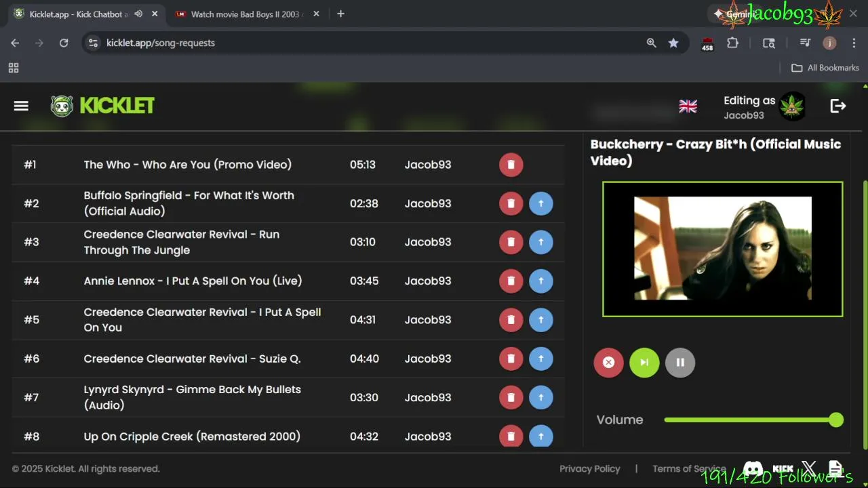
Task: Move Up On Cripple Creek up
Action: (x=540, y=436)
